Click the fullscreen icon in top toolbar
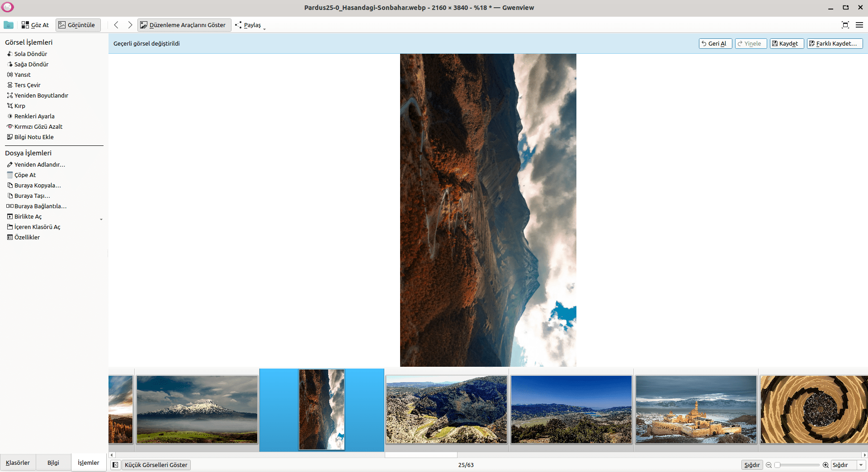The image size is (868, 472). click(x=845, y=25)
